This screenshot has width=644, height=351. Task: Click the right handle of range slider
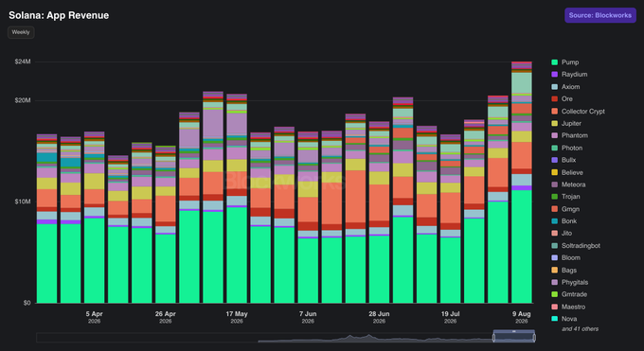(x=534, y=338)
